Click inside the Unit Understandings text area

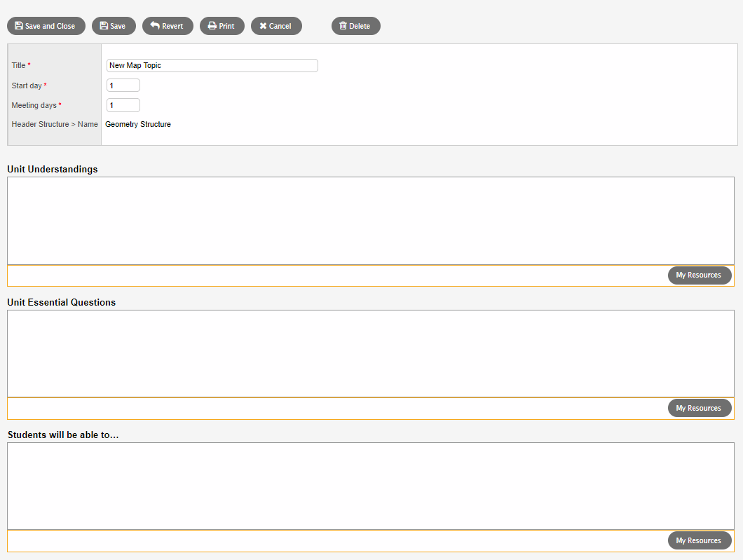click(x=370, y=220)
